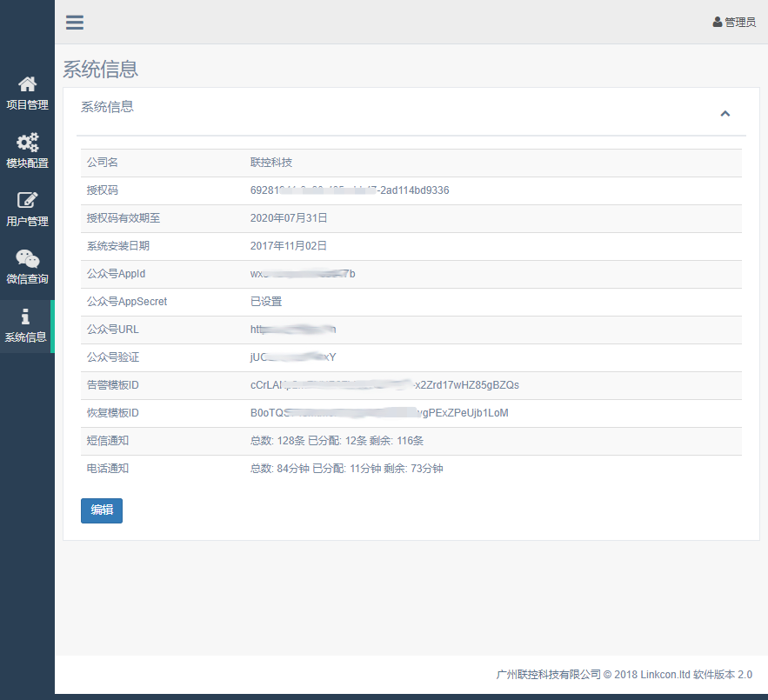Click the home icon for 项目管理

[27, 83]
